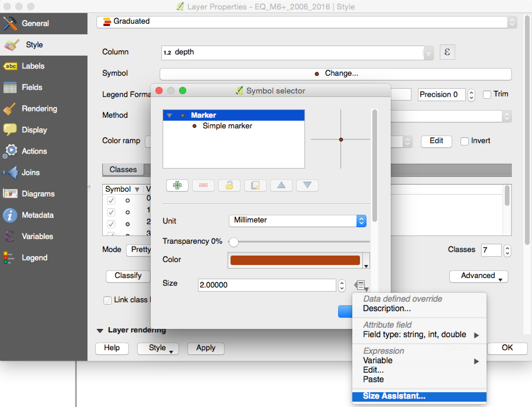Open the Variable submenu
The width and height of the screenshot is (532, 407).
[419, 361]
